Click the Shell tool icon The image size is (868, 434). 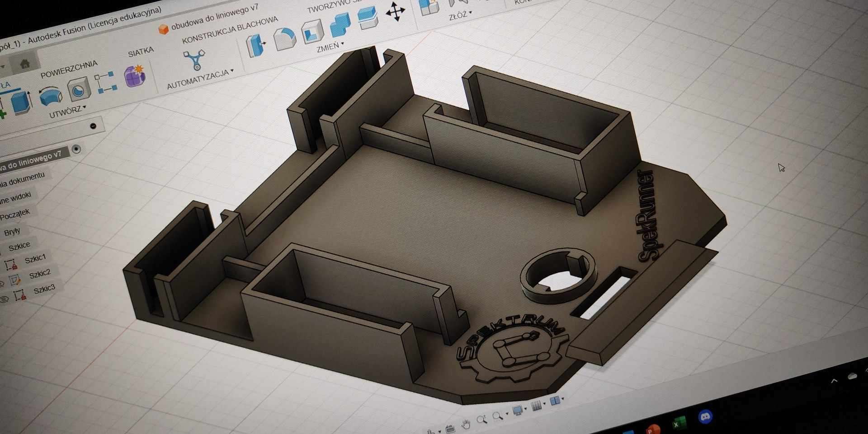click(312, 32)
